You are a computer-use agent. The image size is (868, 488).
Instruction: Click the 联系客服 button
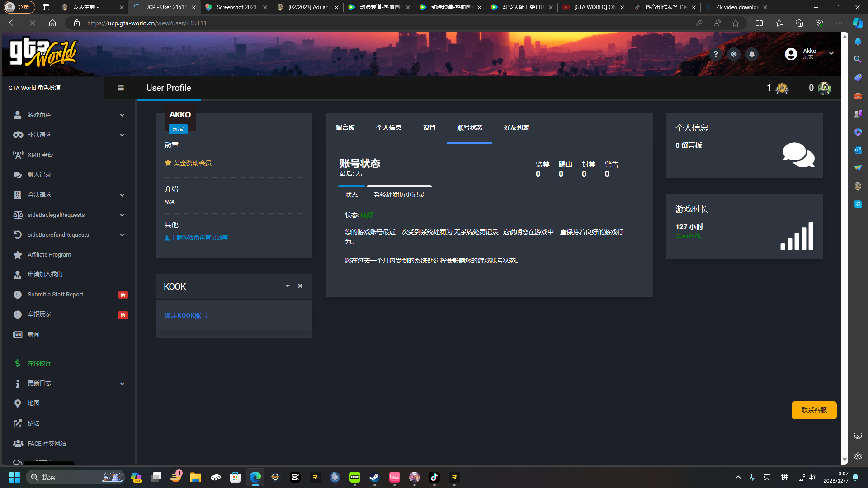click(814, 410)
